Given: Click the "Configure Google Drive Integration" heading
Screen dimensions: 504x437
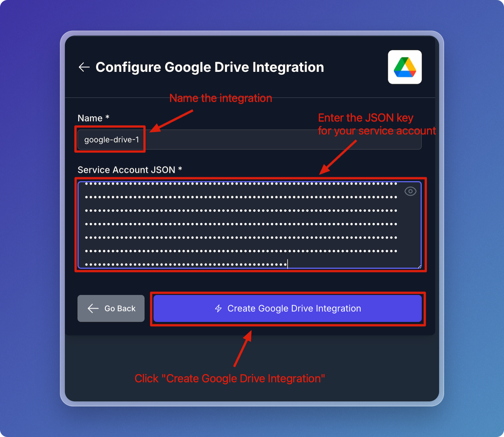Looking at the screenshot, I should pyautogui.click(x=210, y=67).
